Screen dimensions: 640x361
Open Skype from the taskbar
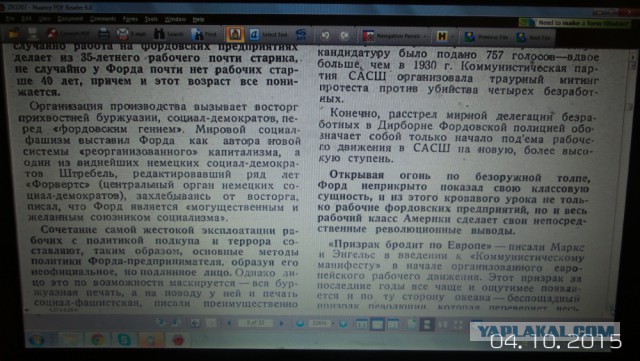[x=124, y=340]
